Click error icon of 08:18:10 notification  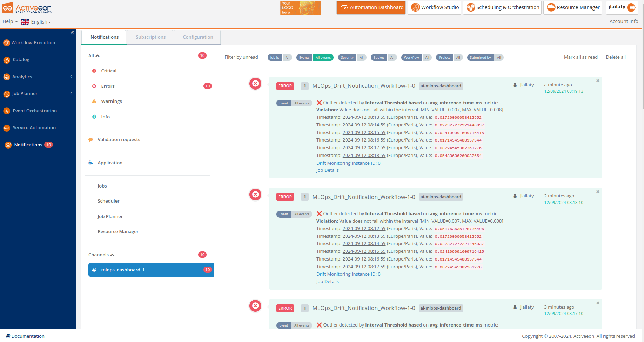coord(255,195)
